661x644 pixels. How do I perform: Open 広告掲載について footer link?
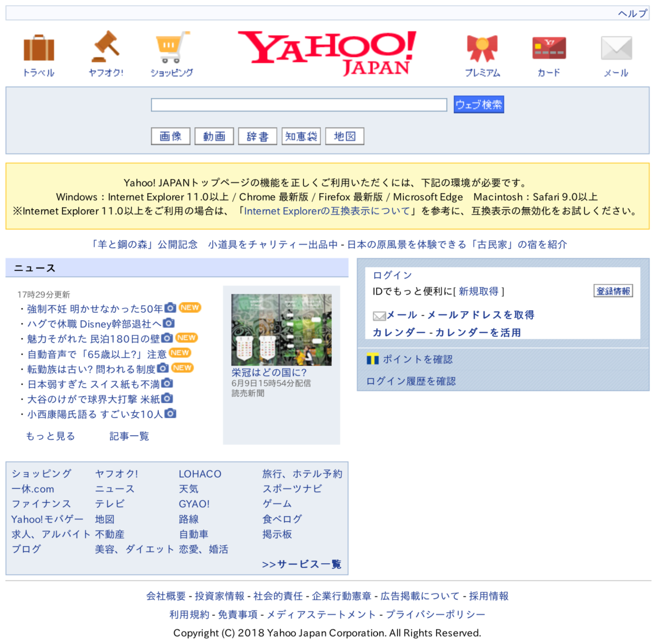tap(420, 596)
